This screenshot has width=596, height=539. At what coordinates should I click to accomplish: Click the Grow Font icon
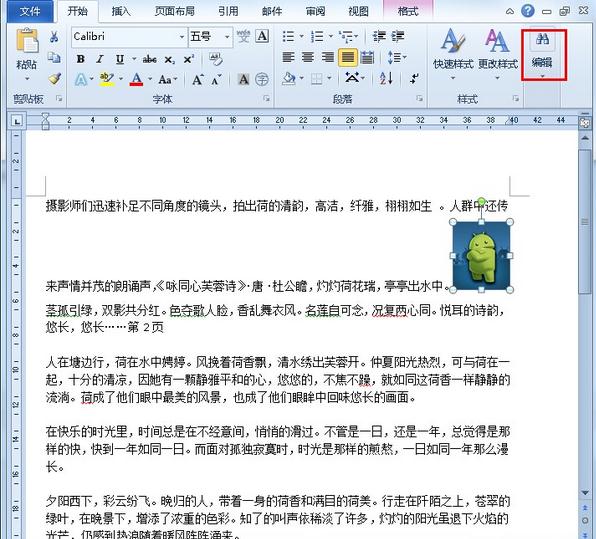[197, 80]
